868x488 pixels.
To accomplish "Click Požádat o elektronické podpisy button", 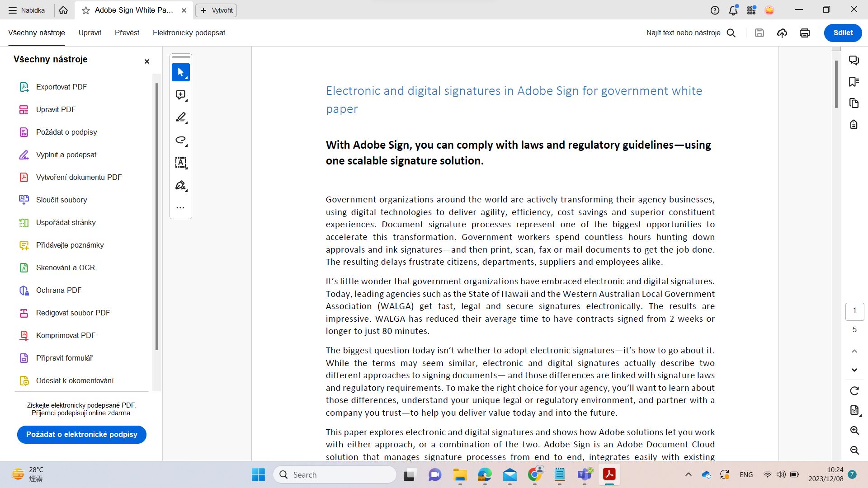I will pyautogui.click(x=82, y=434).
